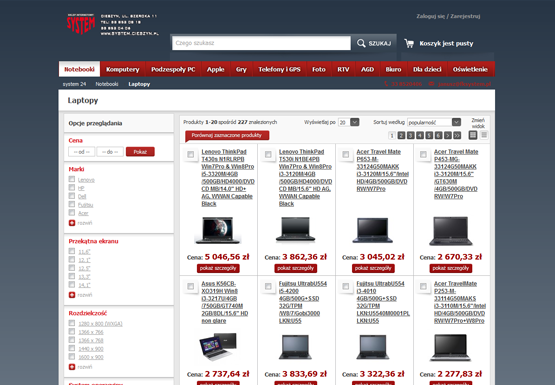Open Acer Travel Mate P653-M laptop image
Viewport: 555px width, 385px height.
[373, 230]
